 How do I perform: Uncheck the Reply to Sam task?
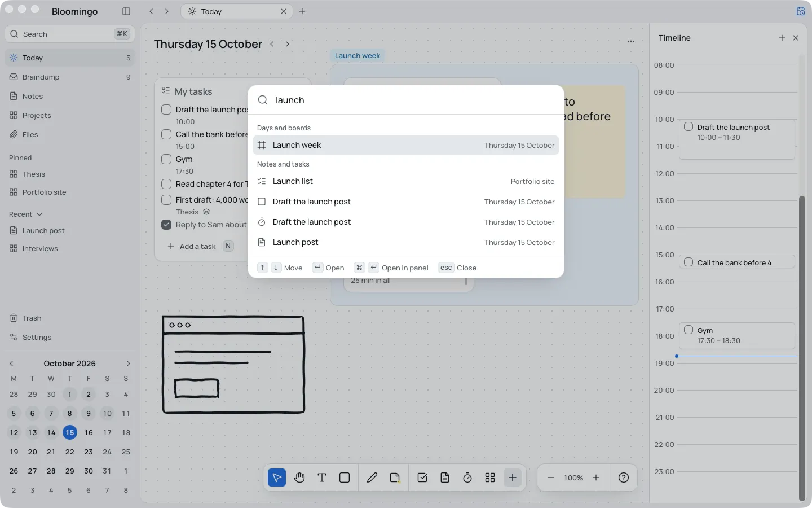[x=166, y=225]
